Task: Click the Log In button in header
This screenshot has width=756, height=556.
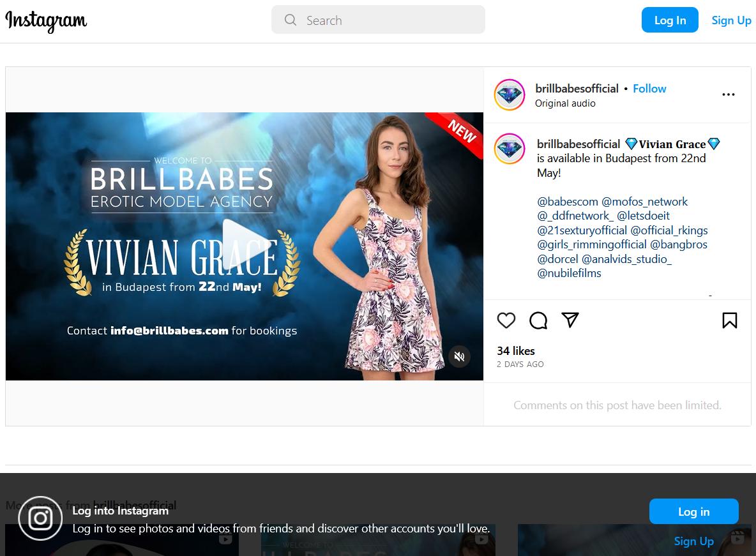Action: (670, 20)
